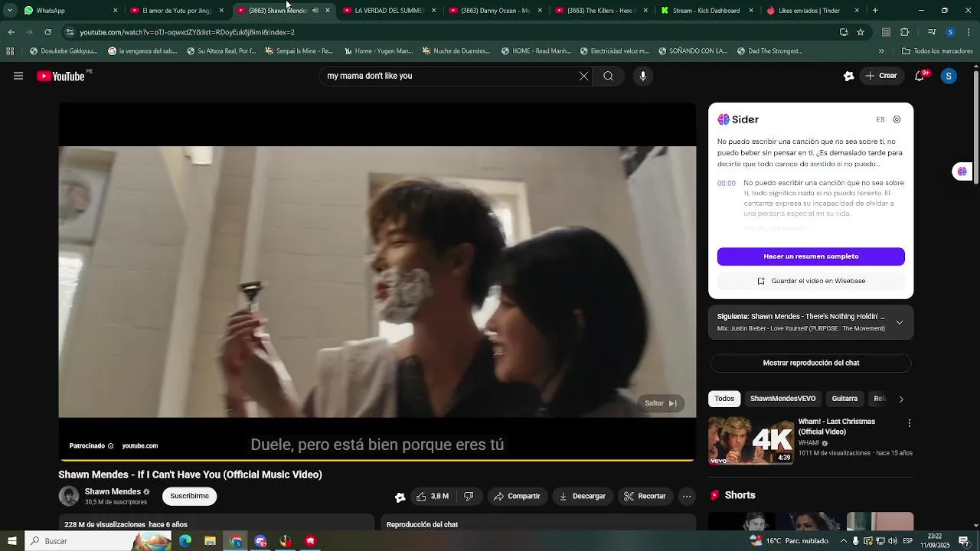
Task: Click Guardar el video en Wisebase
Action: tap(811, 281)
